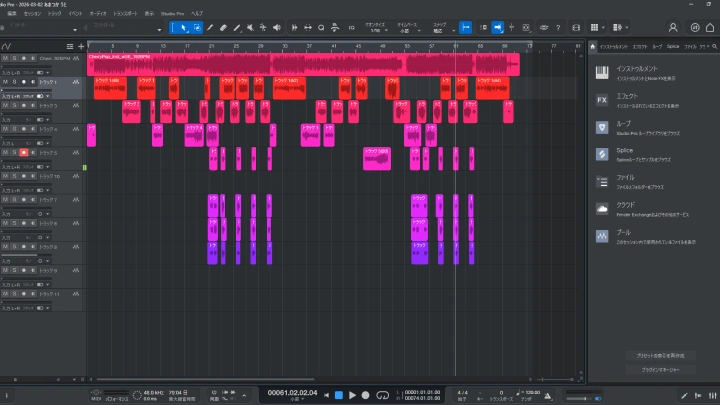720x405 pixels.
Task: Mute the Cherr track at the top
Action: click(x=6, y=58)
